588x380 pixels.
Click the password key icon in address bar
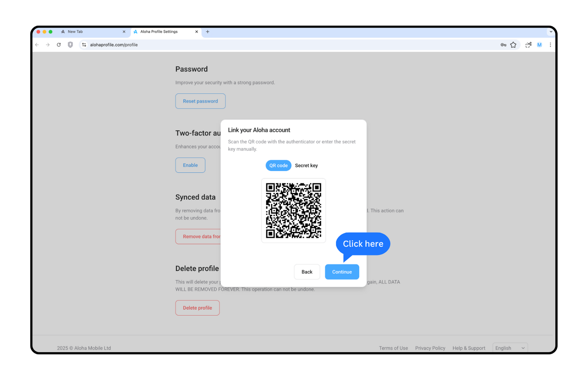tap(503, 45)
